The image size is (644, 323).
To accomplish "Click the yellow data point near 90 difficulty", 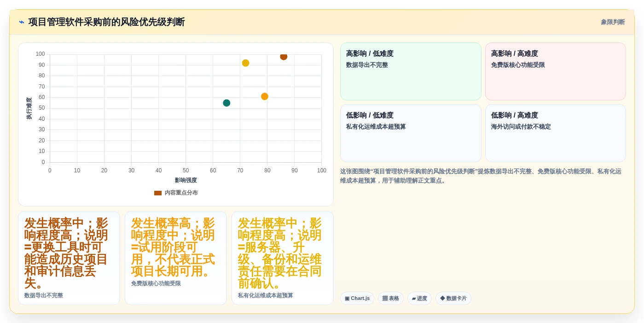I will pos(246,63).
